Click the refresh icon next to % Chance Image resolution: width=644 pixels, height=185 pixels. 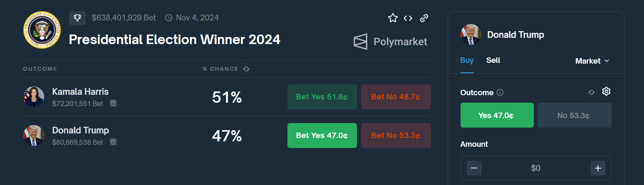(246, 69)
